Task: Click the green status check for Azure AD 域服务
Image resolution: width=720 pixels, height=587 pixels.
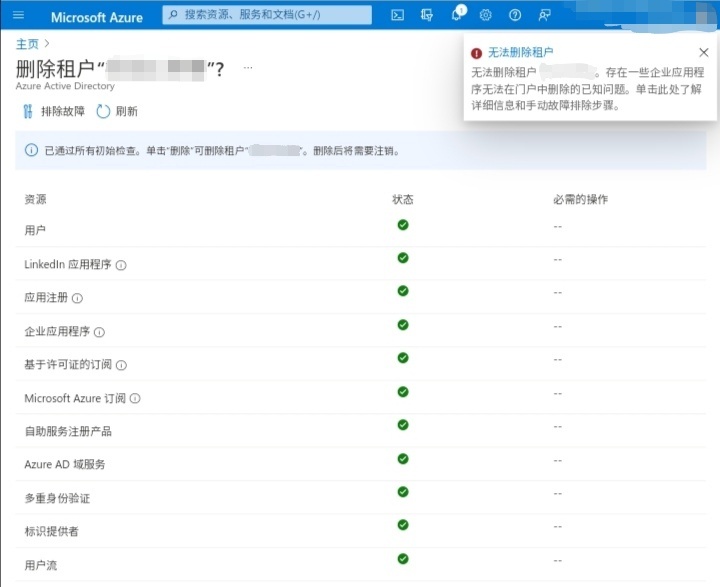Action: tap(403, 459)
